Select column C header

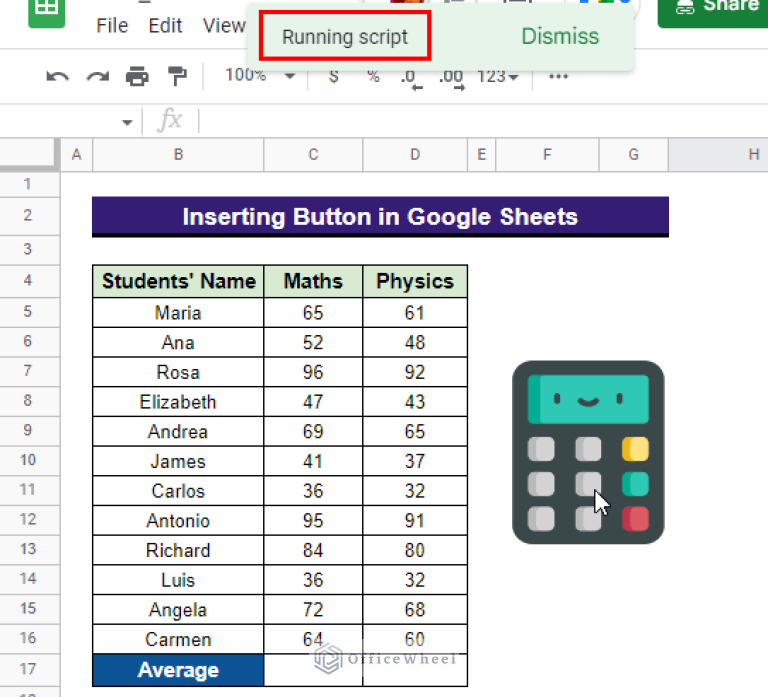(x=313, y=154)
